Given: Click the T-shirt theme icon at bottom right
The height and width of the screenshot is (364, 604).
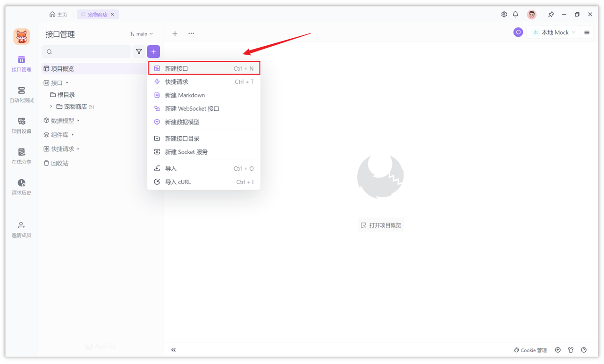Looking at the screenshot, I should click(570, 350).
